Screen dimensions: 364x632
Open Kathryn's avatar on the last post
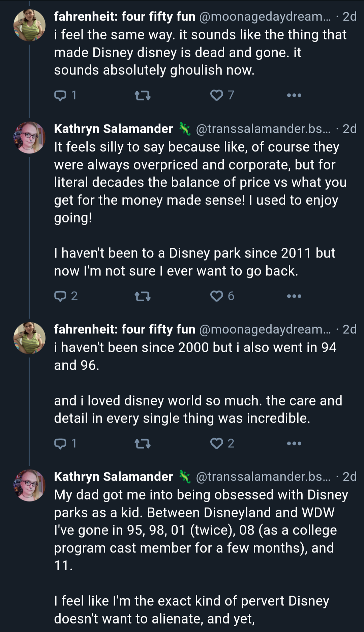click(x=29, y=485)
